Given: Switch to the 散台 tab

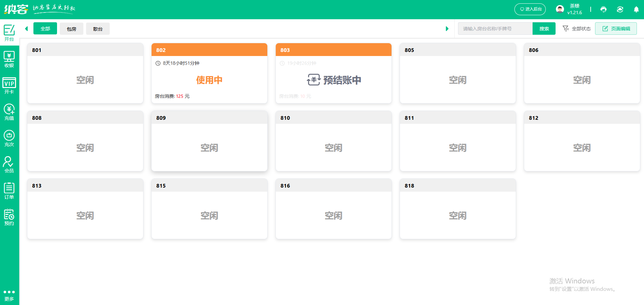Looking at the screenshot, I should 98,29.
